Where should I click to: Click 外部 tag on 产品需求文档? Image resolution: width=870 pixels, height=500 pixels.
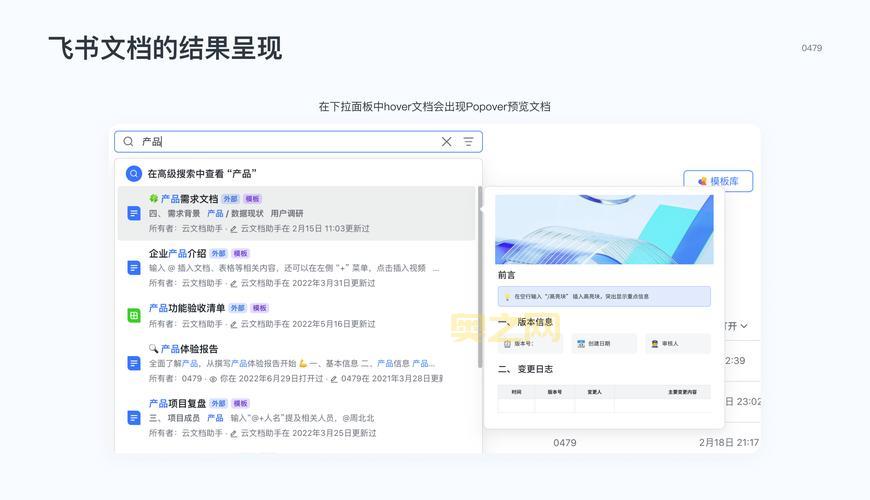point(230,199)
